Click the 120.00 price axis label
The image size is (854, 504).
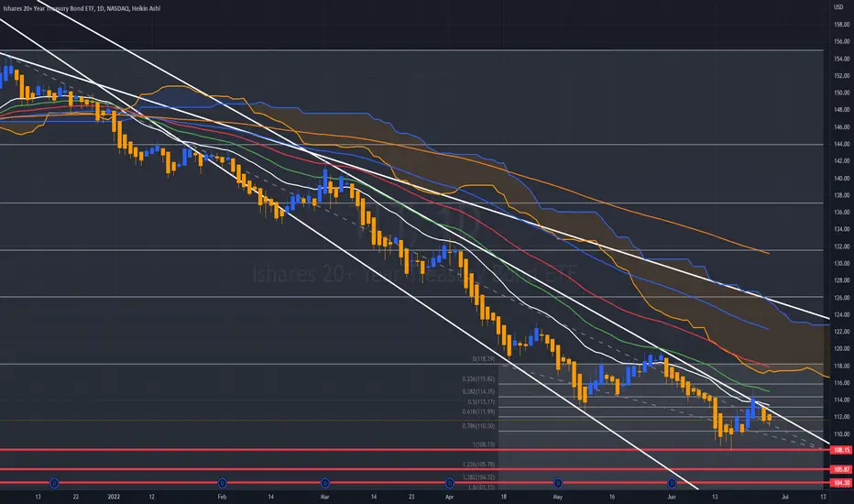coord(841,349)
